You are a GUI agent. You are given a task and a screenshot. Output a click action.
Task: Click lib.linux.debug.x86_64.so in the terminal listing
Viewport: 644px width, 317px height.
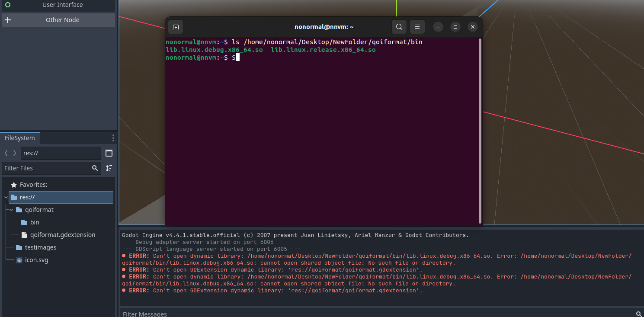(214, 50)
